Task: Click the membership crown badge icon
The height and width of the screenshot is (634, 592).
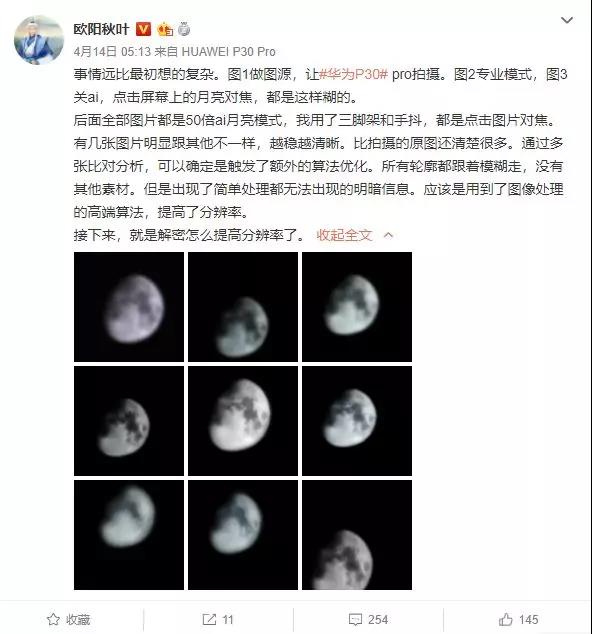Action: (165, 30)
